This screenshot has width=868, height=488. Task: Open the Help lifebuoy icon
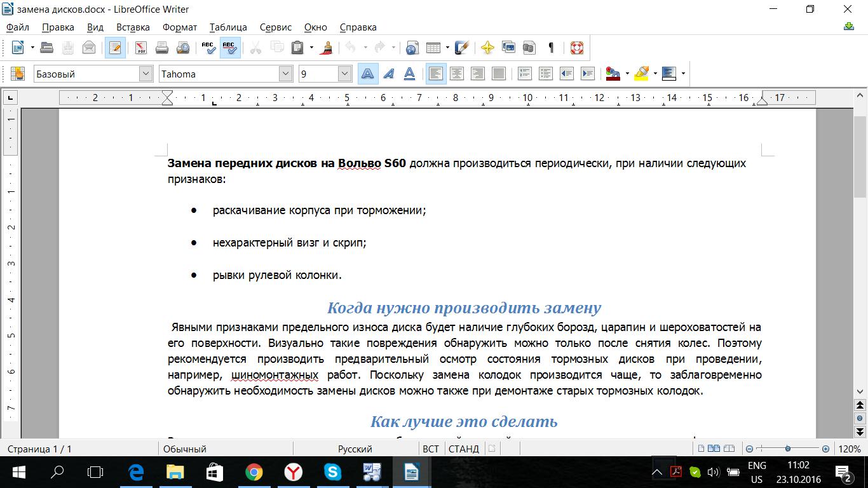tap(576, 48)
